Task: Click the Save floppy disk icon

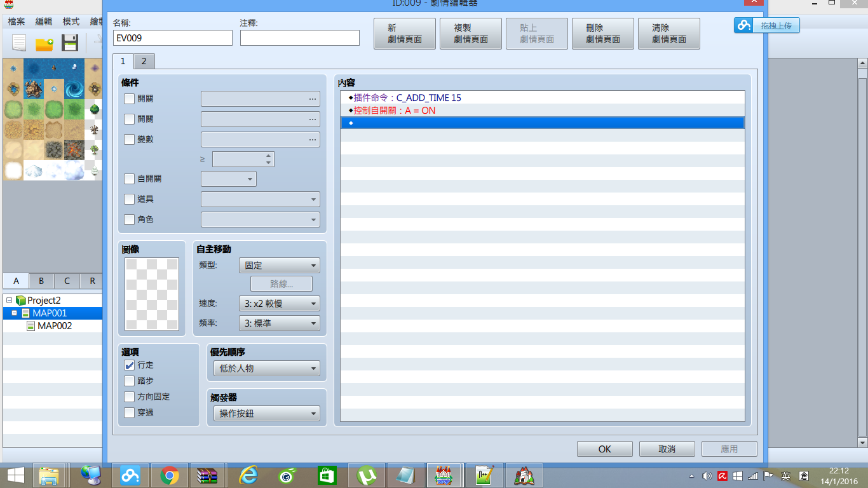Action: (69, 43)
